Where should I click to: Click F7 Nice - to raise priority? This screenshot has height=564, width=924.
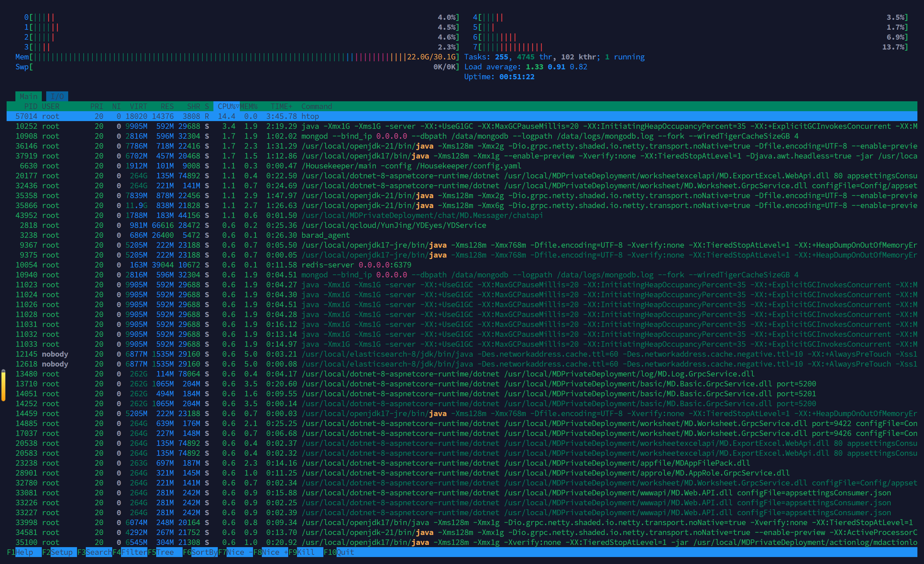pyautogui.click(x=235, y=552)
